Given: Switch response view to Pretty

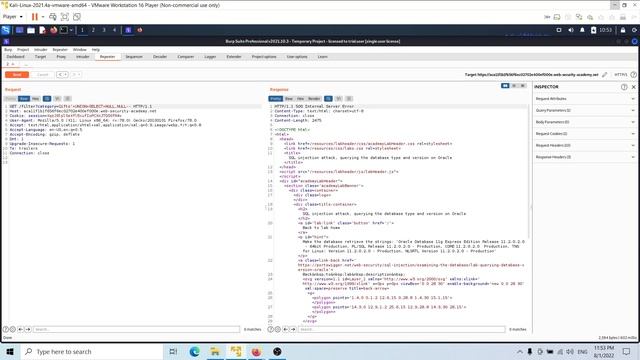Looking at the screenshot, I should coord(276,99).
